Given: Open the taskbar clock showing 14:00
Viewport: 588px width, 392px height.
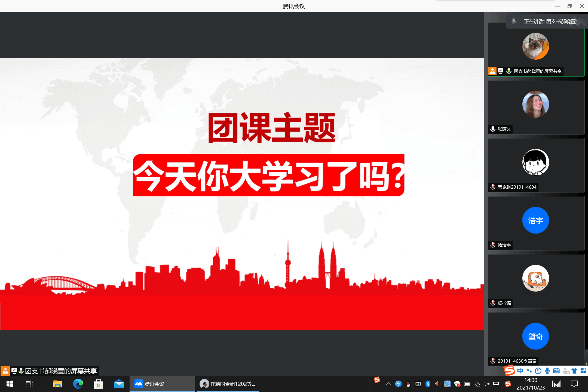Looking at the screenshot, I should (531, 384).
